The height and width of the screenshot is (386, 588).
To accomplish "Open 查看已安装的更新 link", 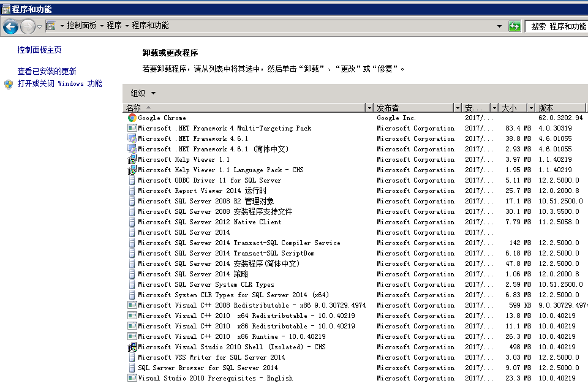I will [47, 72].
